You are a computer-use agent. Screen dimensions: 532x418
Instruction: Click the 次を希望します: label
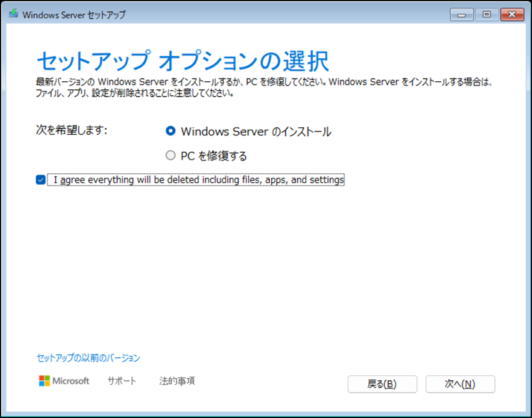(x=72, y=130)
